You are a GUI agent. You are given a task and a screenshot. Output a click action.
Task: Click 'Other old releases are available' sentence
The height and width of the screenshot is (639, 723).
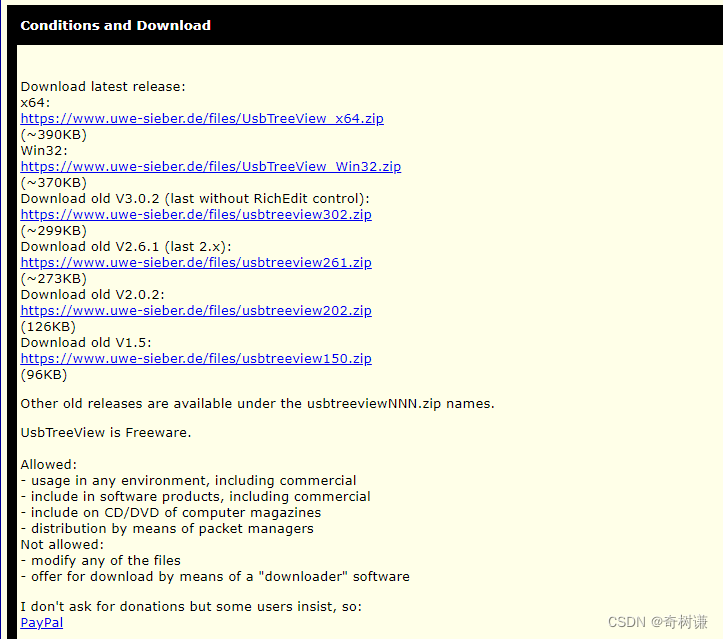257,404
